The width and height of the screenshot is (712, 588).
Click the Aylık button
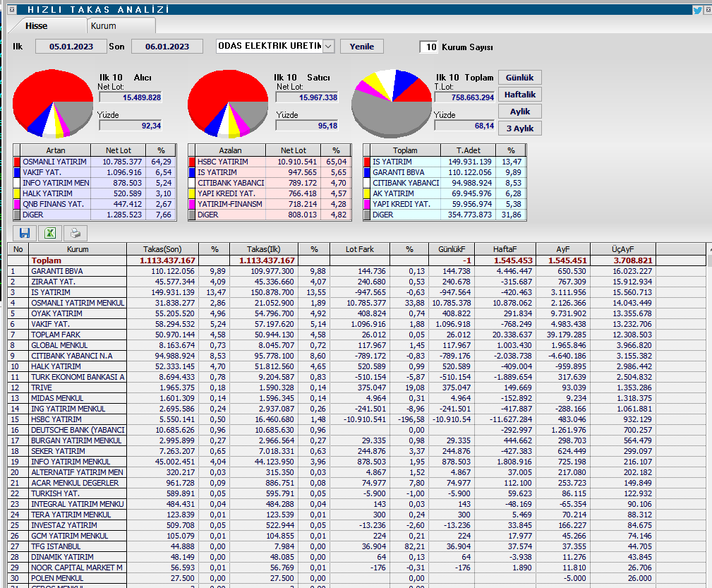click(520, 112)
